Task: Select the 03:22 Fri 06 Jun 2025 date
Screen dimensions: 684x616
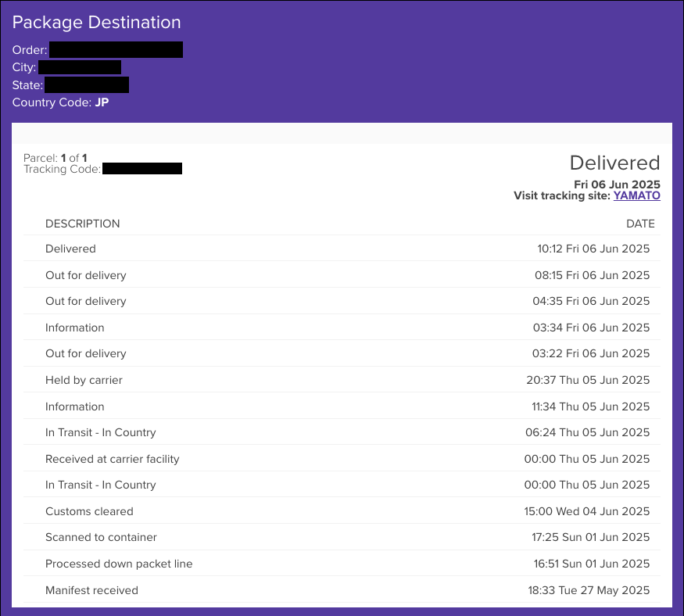Action: click(591, 353)
